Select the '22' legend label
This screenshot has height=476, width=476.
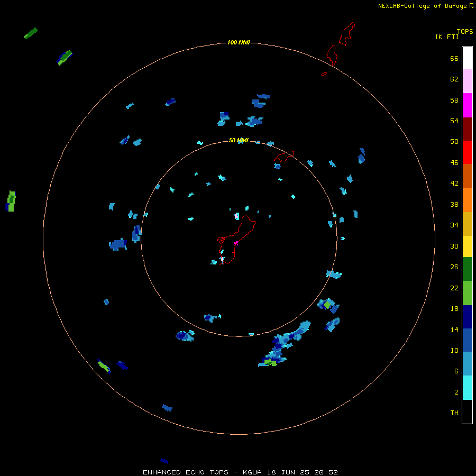[454, 288]
